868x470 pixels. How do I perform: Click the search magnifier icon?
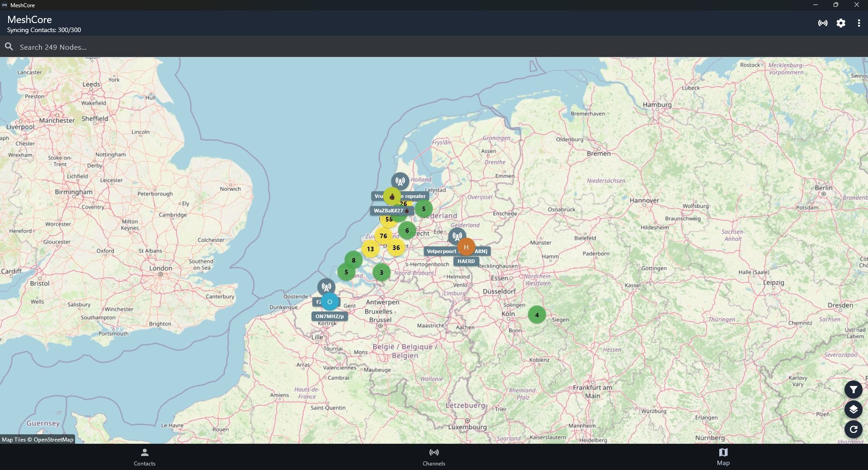(x=9, y=47)
